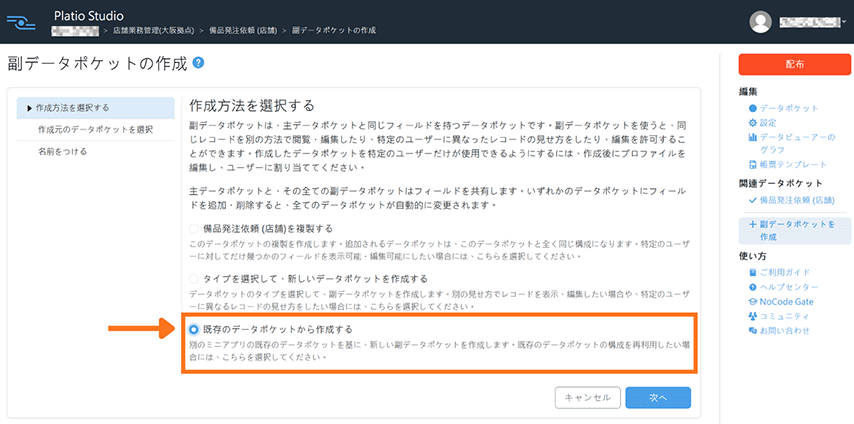
Task: Open the データポケット circle icon link
Action: [x=753, y=108]
